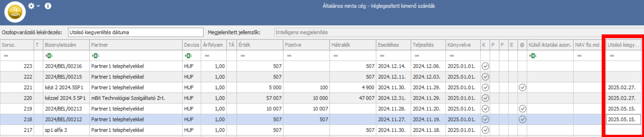Viewport: 644px width, 137px height.
Task: Click the ABC filter icon under Külső iktatási azon.
Action: coord(533,56)
